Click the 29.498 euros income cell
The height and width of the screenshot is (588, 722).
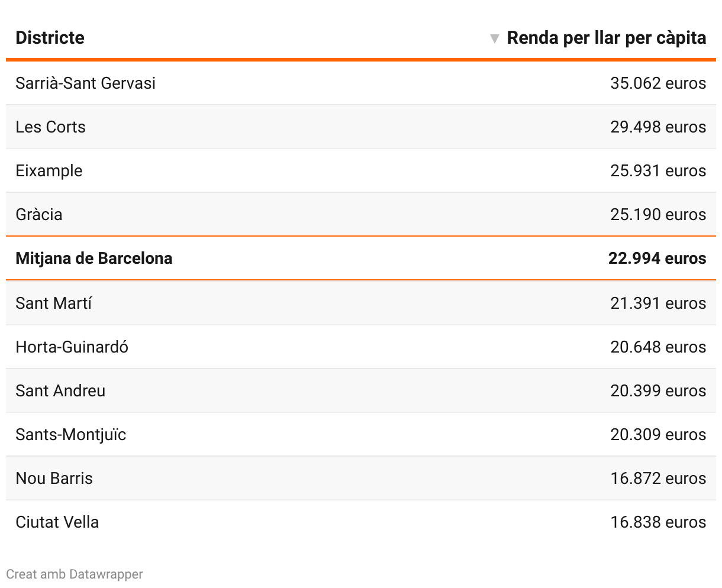pyautogui.click(x=658, y=127)
